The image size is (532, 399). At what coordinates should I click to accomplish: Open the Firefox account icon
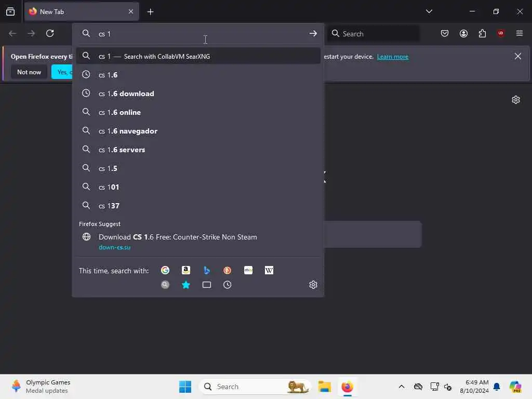click(x=463, y=33)
